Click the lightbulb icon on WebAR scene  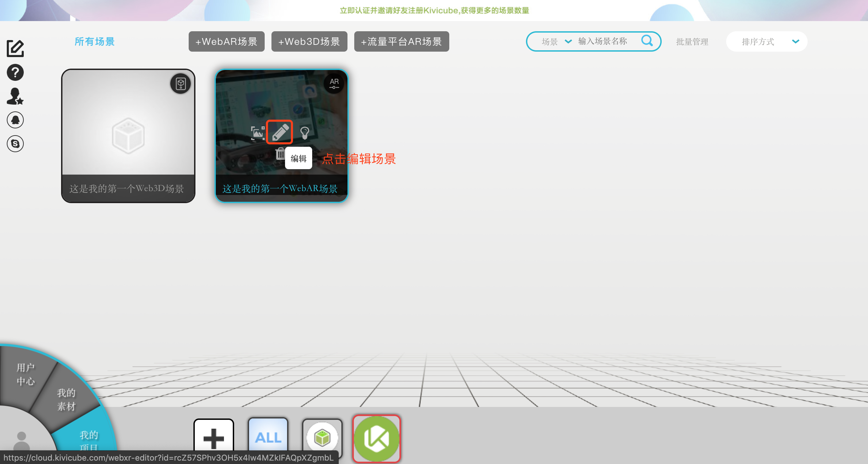click(x=304, y=133)
